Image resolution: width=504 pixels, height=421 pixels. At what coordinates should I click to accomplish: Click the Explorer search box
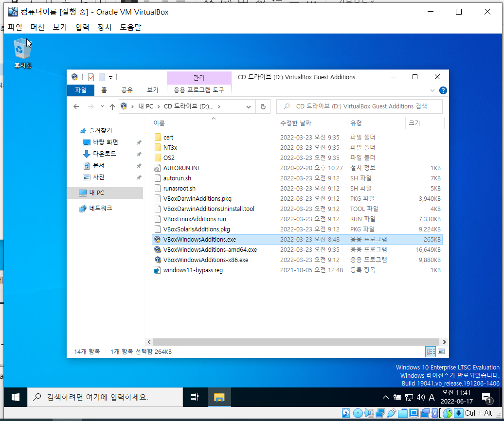(360, 106)
